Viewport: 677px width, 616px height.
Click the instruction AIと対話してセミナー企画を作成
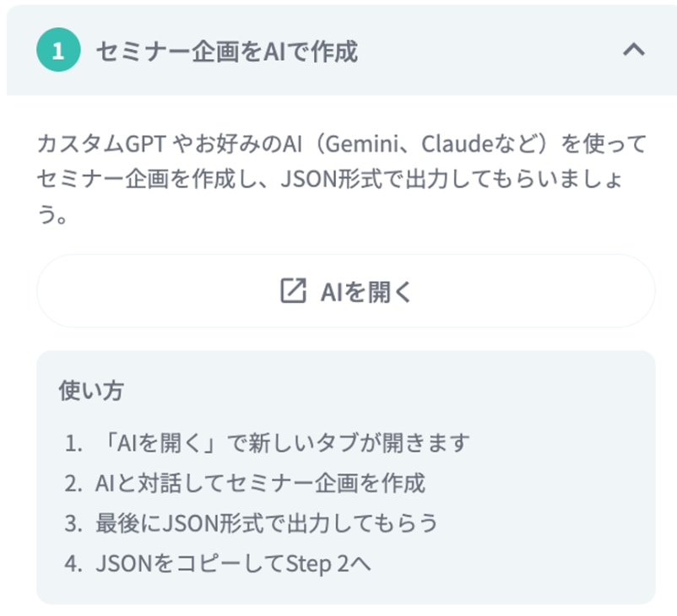(x=260, y=483)
